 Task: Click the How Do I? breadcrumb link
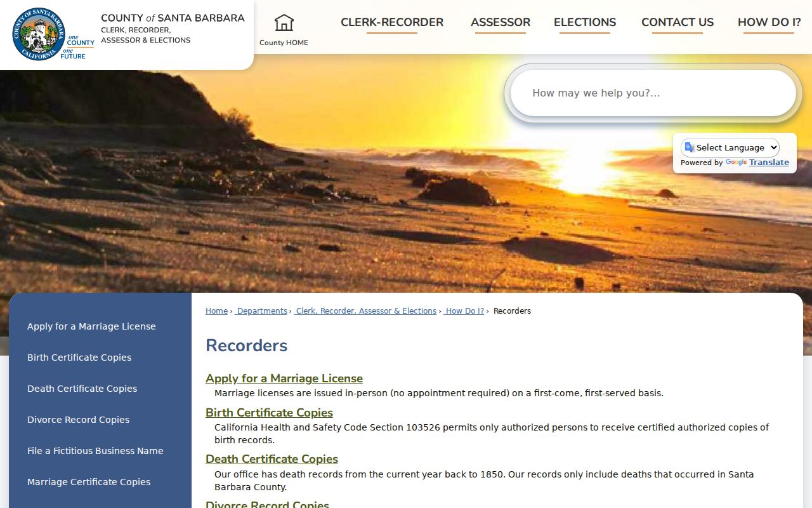[464, 311]
